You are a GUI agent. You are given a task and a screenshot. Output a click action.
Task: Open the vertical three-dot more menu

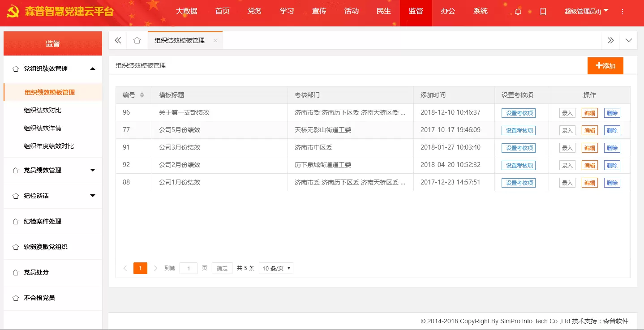[622, 12]
